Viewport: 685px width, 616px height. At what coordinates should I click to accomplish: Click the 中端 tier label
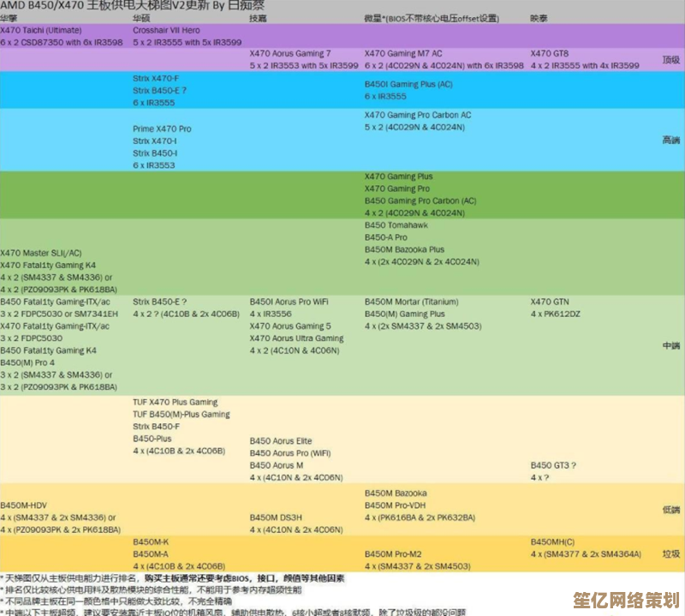coord(671,345)
